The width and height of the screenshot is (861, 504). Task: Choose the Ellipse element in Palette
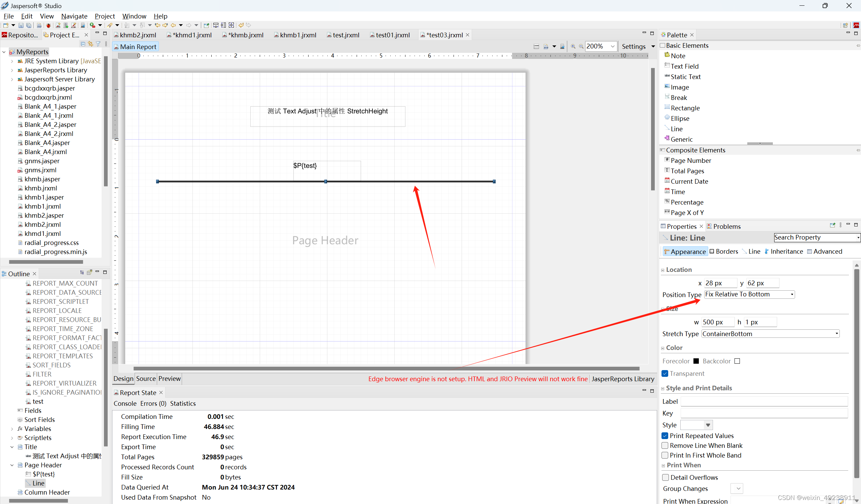tap(680, 118)
